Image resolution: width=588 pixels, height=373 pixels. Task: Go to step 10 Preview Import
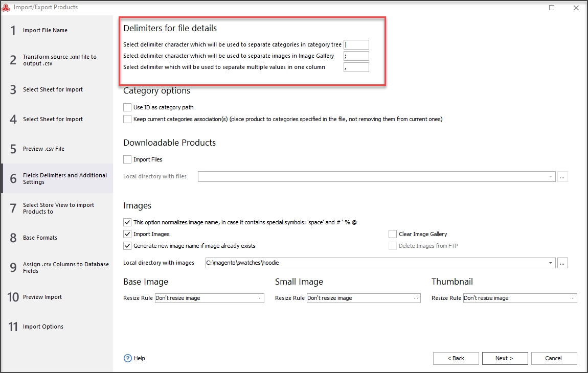(57, 297)
